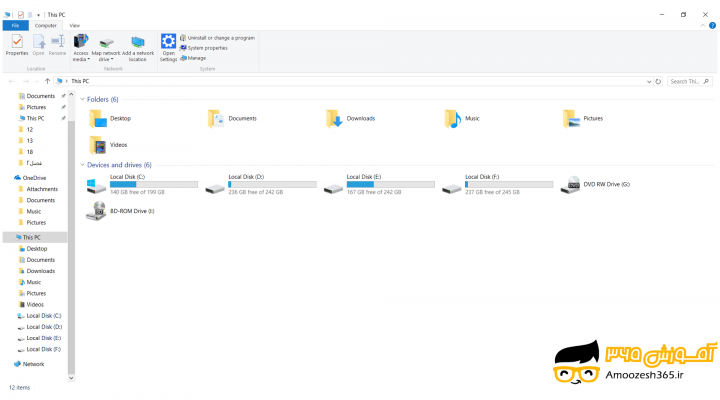Select the Pictures folder icon
Image resolution: width=720 pixels, height=400 pixels.
click(x=571, y=118)
